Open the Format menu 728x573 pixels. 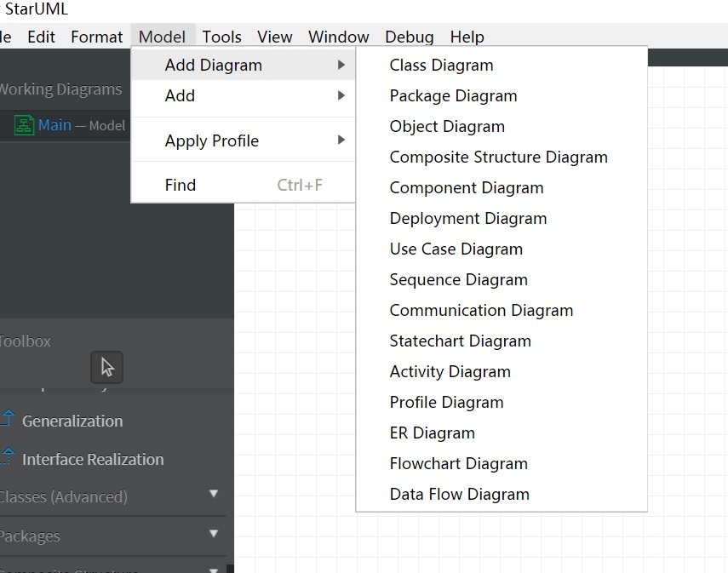pos(96,37)
